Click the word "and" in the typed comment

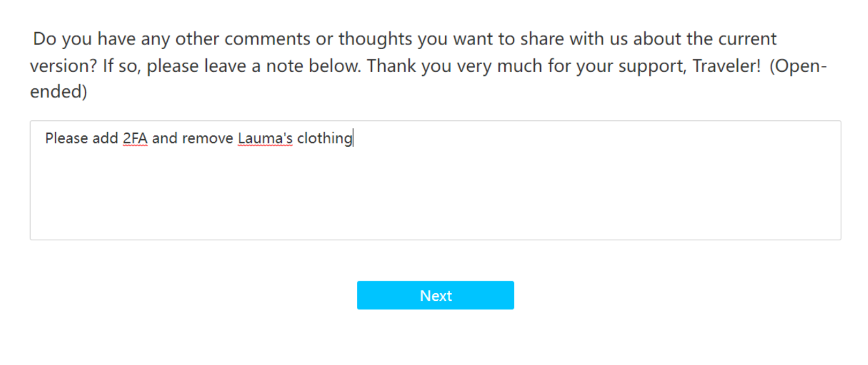coord(164,138)
